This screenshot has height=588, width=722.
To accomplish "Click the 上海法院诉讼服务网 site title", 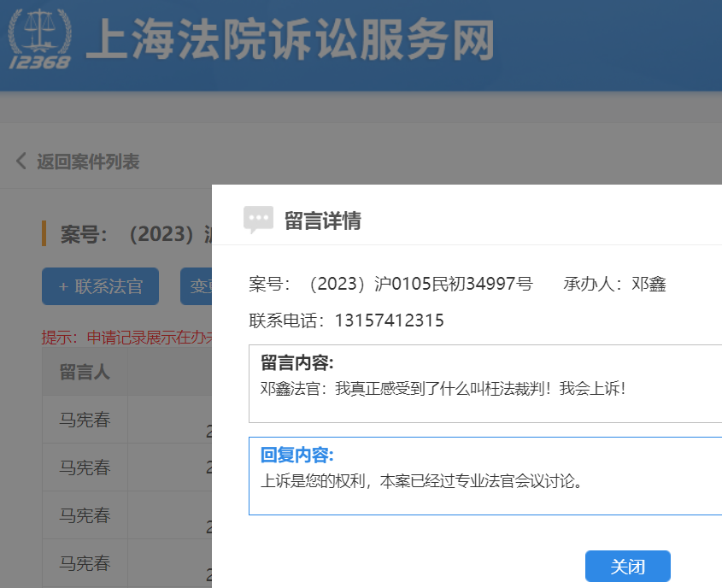I will click(291, 39).
